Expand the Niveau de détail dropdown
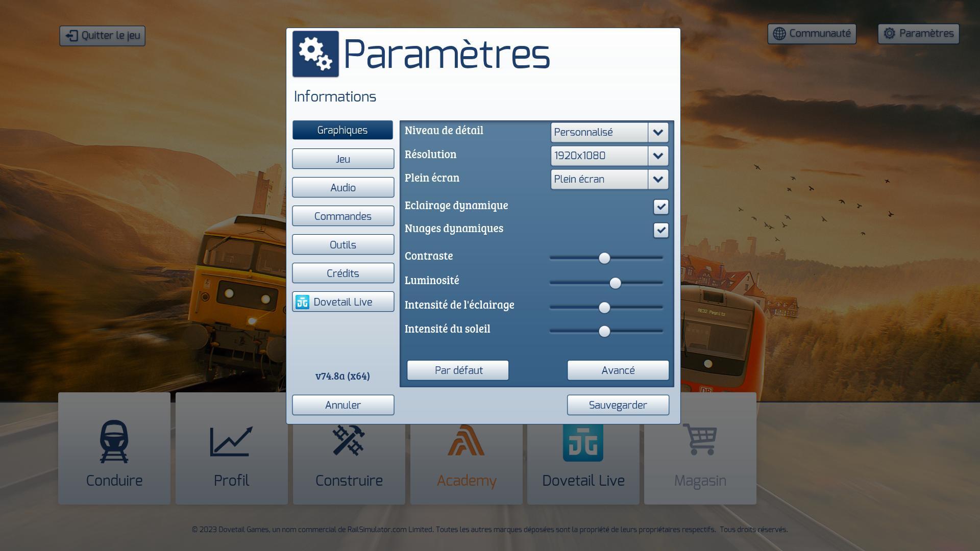 [658, 132]
